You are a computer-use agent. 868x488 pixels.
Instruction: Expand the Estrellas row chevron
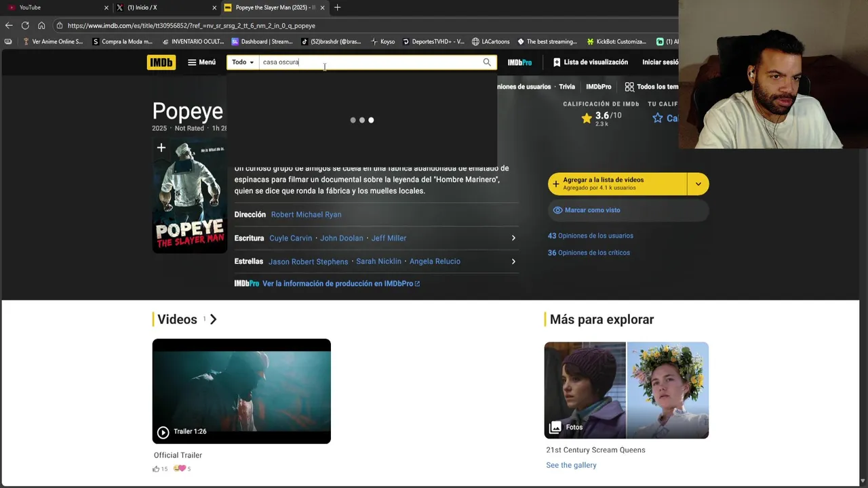(x=513, y=262)
